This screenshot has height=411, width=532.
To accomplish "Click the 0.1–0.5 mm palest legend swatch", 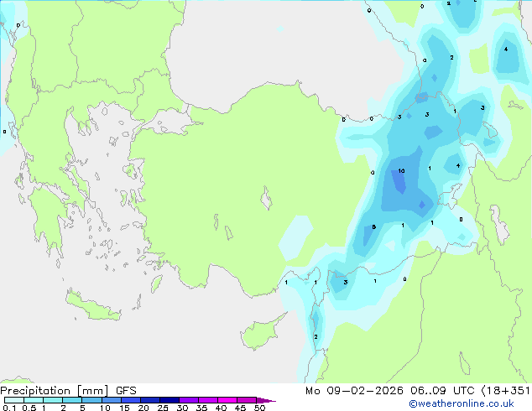I will [x=14, y=400].
